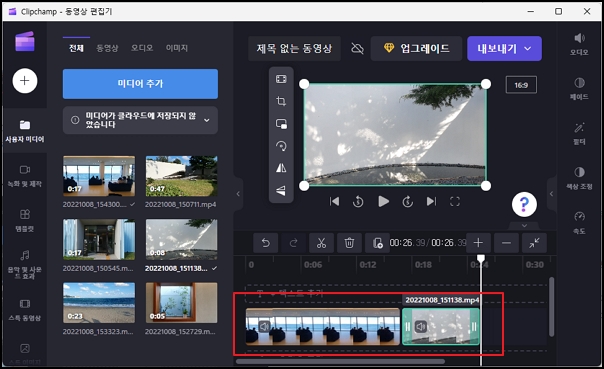Edit the 제목 없는 동영상 title field
This screenshot has height=369, width=604.
(294, 49)
